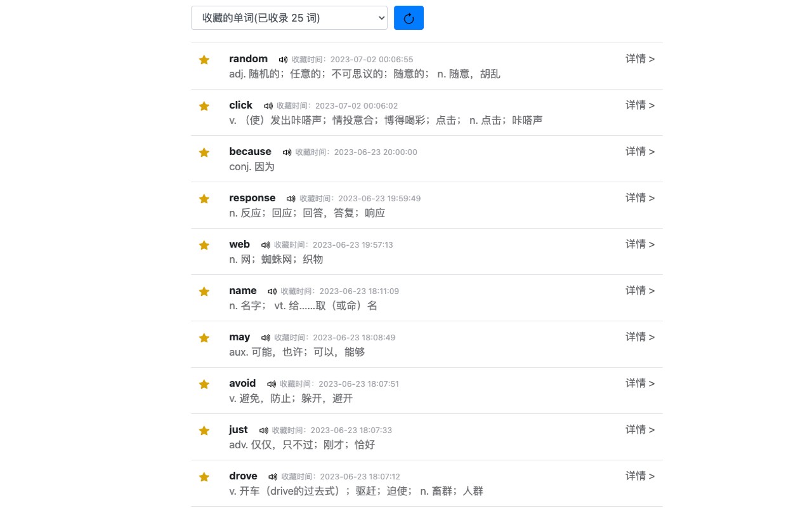Viewport: 812px width, 508px height.
Task: Play pronunciation of because
Action: [287, 152]
